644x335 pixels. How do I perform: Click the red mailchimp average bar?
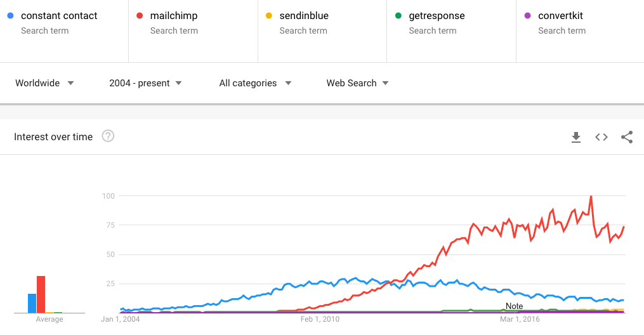point(41,294)
